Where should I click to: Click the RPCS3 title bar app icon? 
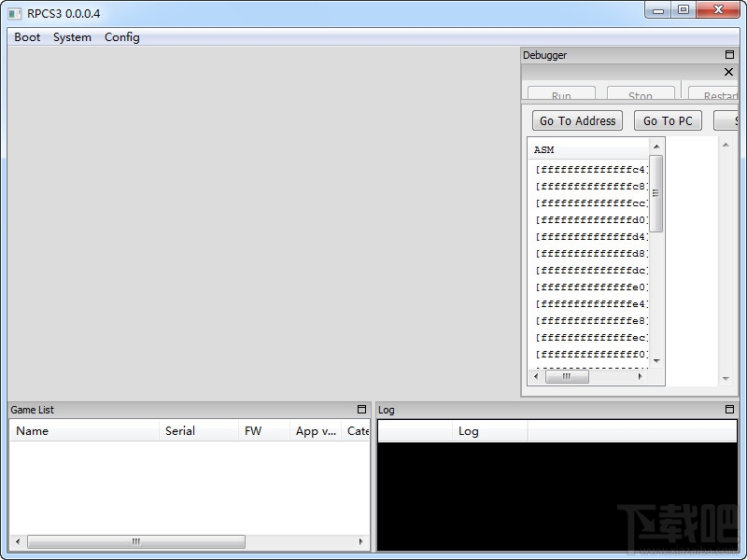tap(14, 14)
